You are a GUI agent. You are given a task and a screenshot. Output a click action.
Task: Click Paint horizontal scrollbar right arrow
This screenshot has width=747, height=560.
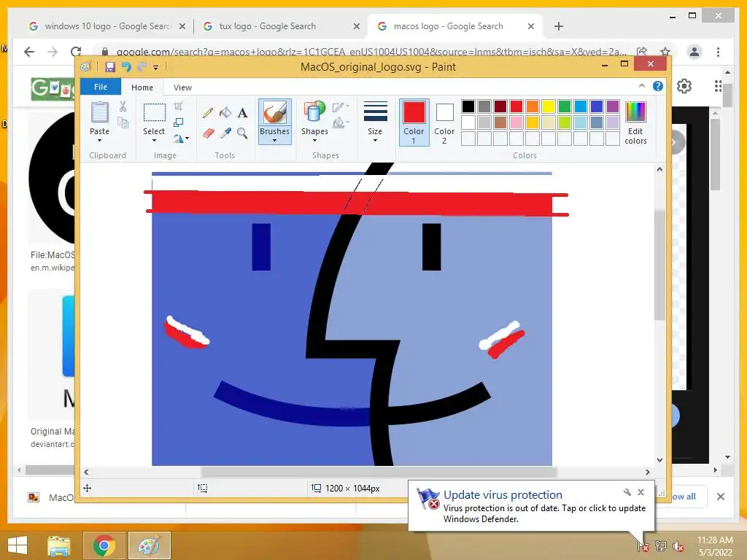coord(648,472)
